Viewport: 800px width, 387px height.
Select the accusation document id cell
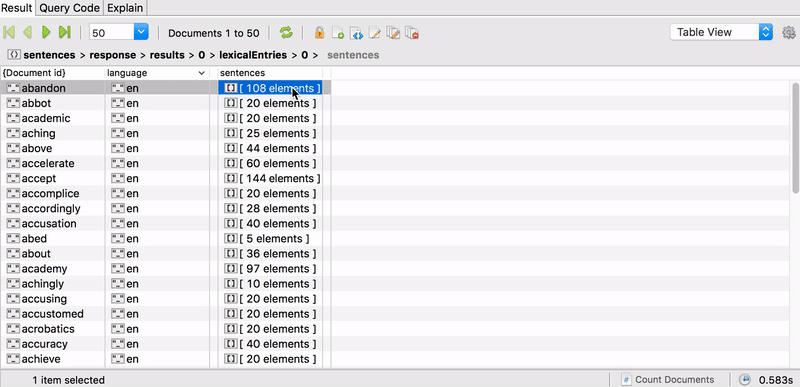click(x=53, y=224)
